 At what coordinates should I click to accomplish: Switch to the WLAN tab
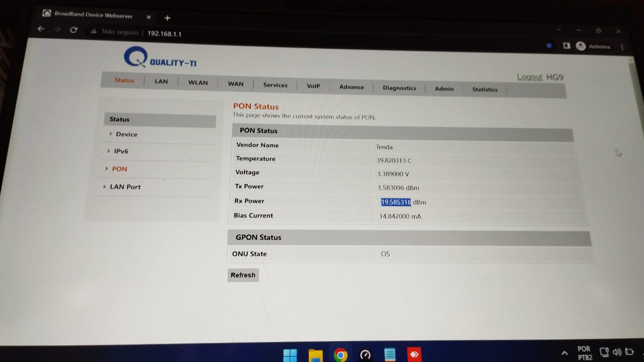(198, 83)
